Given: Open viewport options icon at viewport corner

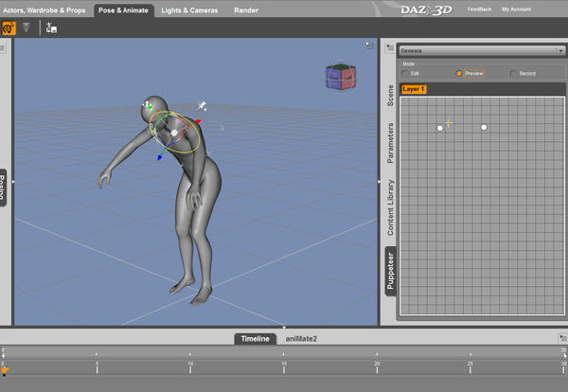Looking at the screenshot, I should point(369,45).
